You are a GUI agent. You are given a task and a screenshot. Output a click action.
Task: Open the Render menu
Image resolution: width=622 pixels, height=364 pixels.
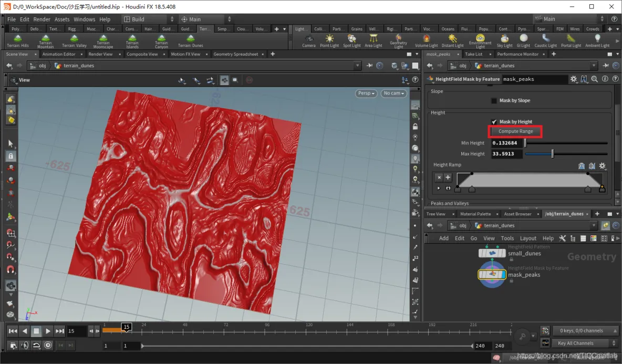coord(42,19)
